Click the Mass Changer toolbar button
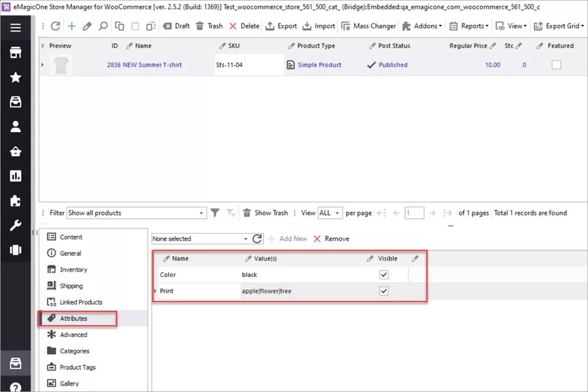This screenshot has height=392, width=588. point(368,27)
